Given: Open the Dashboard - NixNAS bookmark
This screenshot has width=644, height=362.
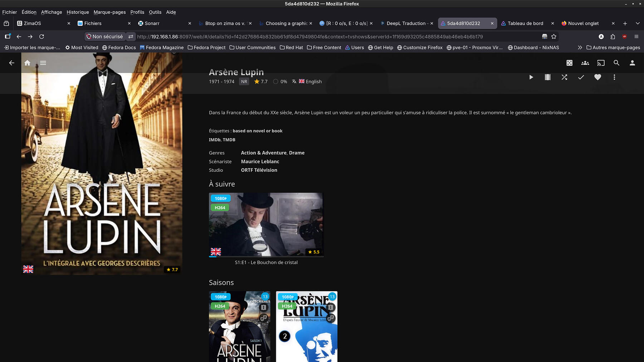Looking at the screenshot, I should tap(533, 48).
